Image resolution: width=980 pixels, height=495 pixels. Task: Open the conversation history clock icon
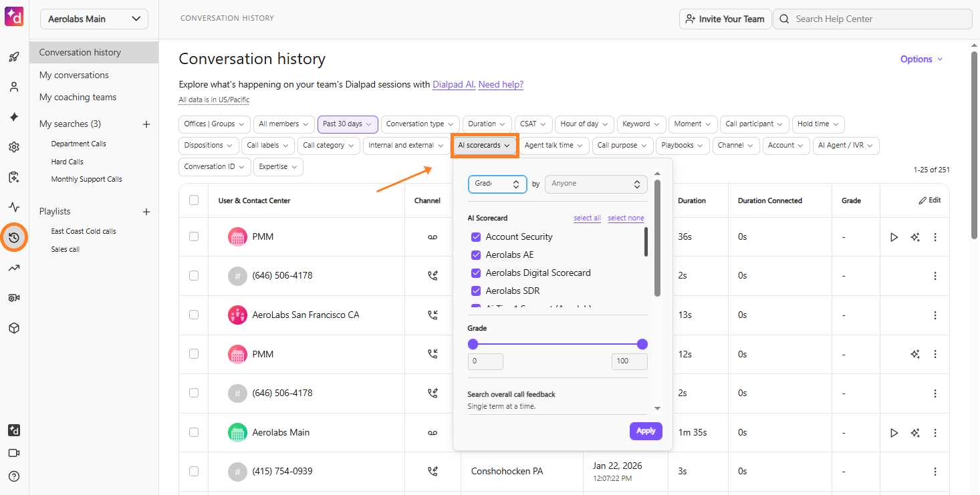14,237
